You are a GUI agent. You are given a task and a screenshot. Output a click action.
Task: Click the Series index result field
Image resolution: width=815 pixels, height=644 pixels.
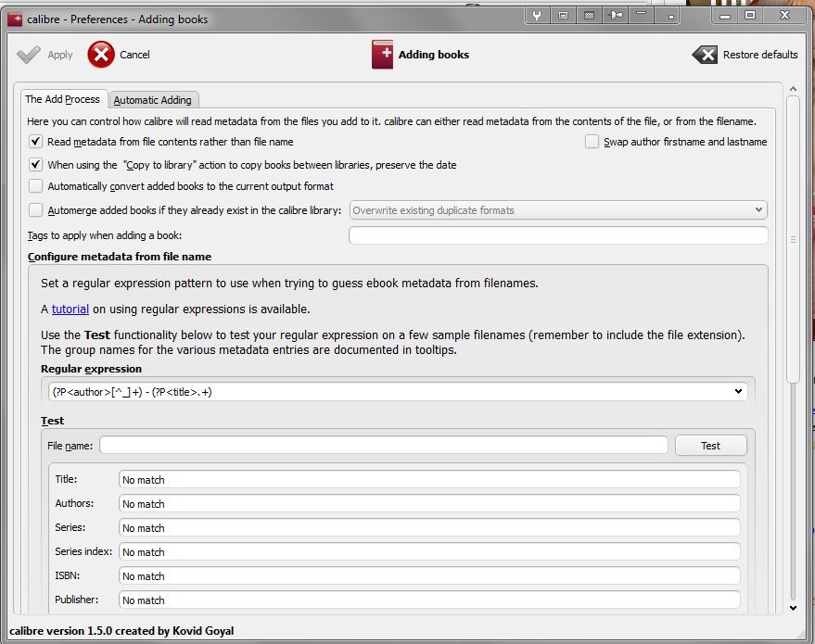429,551
